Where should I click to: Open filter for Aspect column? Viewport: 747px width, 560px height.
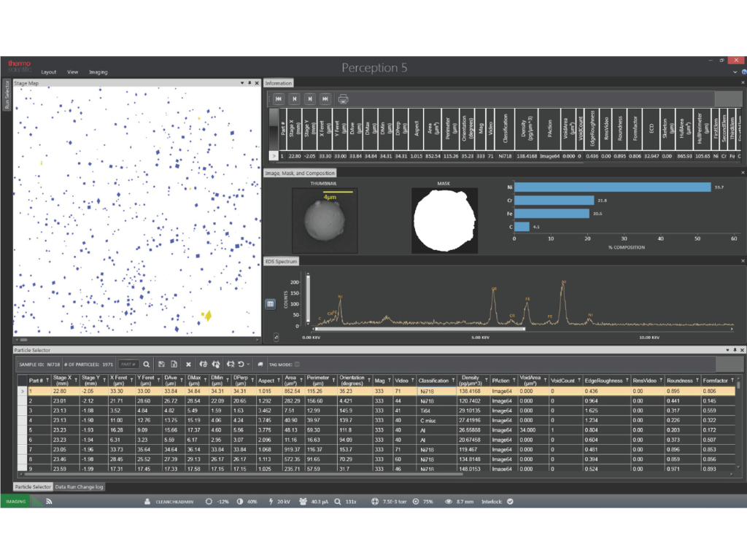click(x=279, y=381)
